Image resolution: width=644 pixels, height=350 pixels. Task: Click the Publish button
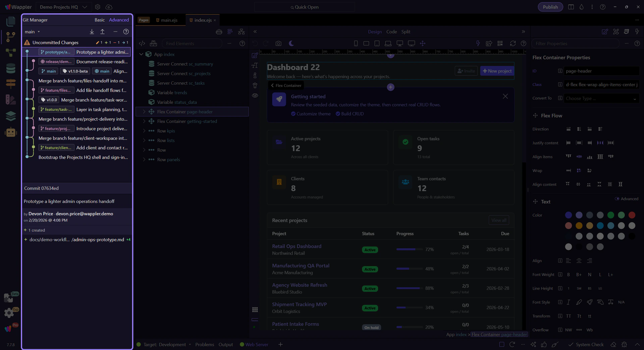pos(550,7)
